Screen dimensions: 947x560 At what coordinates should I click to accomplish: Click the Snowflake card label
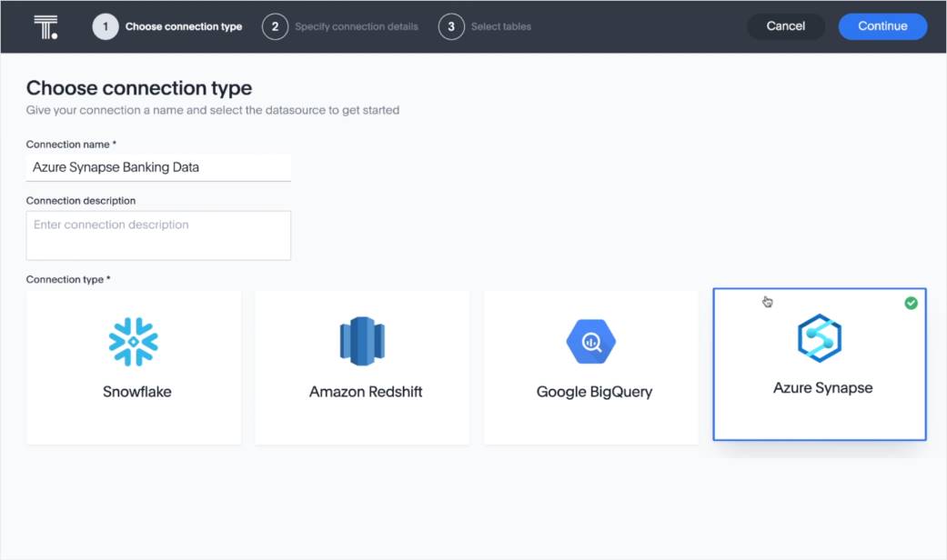pos(137,392)
